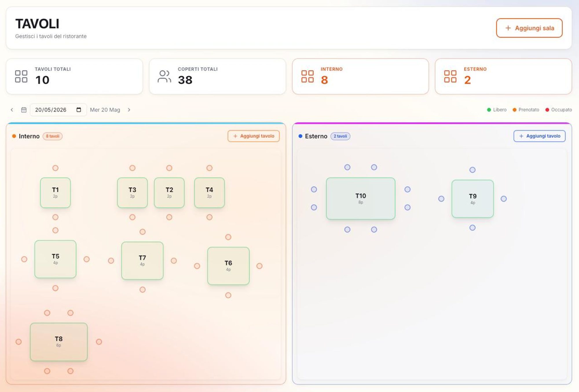Go to previous day with left chevron
Screen dimensions: 579x392
coord(12,110)
